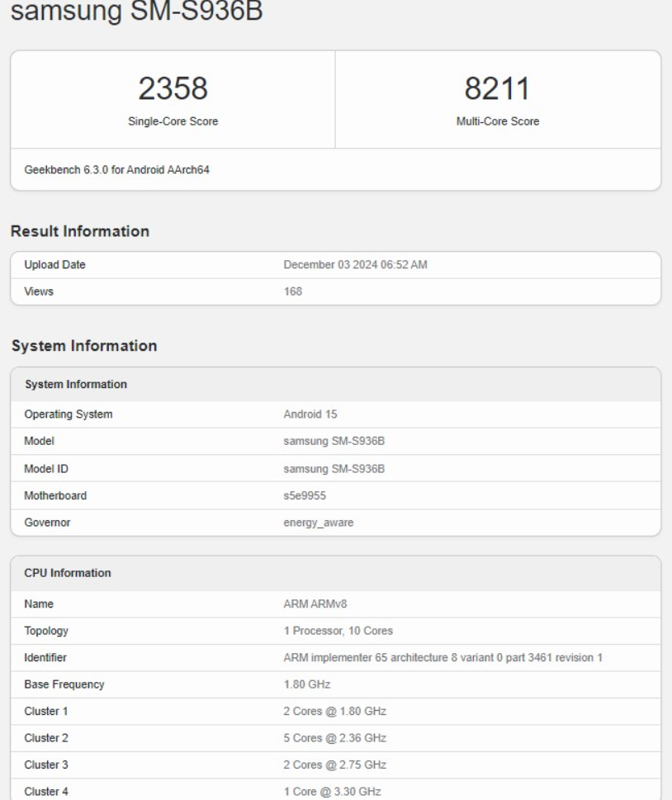
Task: Select the 'Single-Core Score' label
Action: (173, 121)
